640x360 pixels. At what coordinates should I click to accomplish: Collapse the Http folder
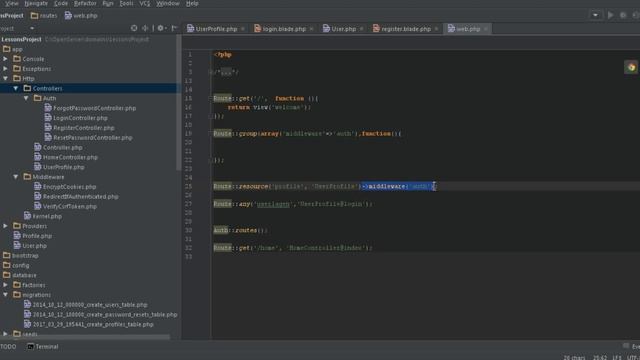click(6, 78)
